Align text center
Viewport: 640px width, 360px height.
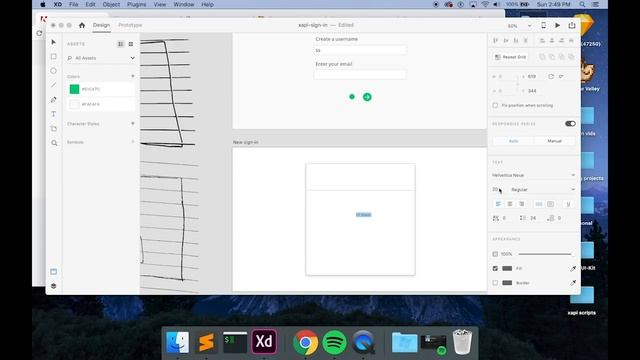click(510, 204)
